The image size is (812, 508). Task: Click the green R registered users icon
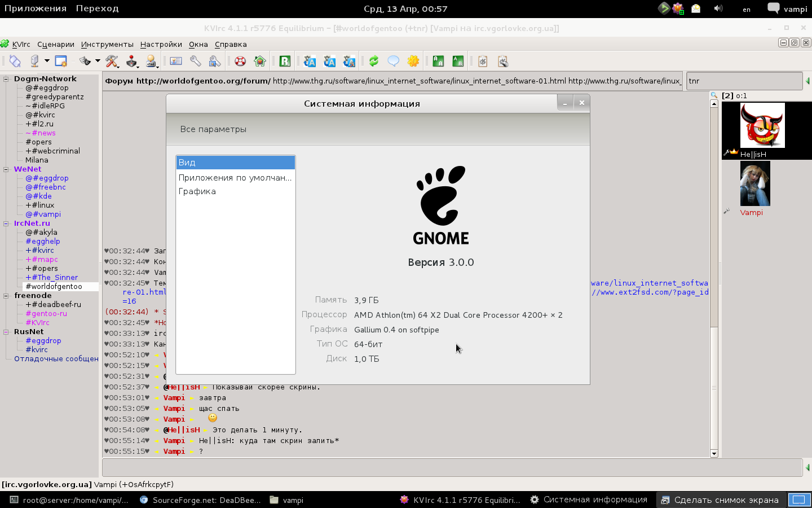click(285, 61)
